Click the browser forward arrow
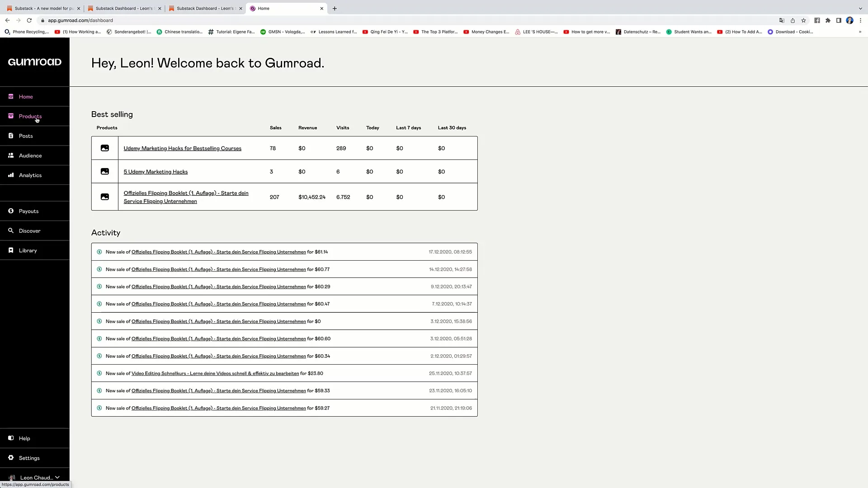This screenshot has height=488, width=868. (x=18, y=20)
